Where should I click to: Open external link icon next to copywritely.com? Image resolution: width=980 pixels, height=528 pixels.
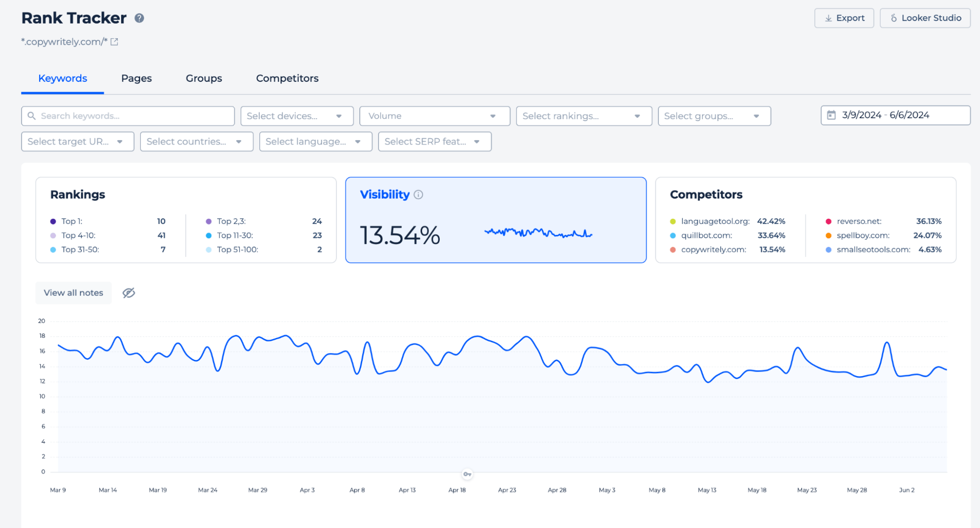(x=114, y=42)
